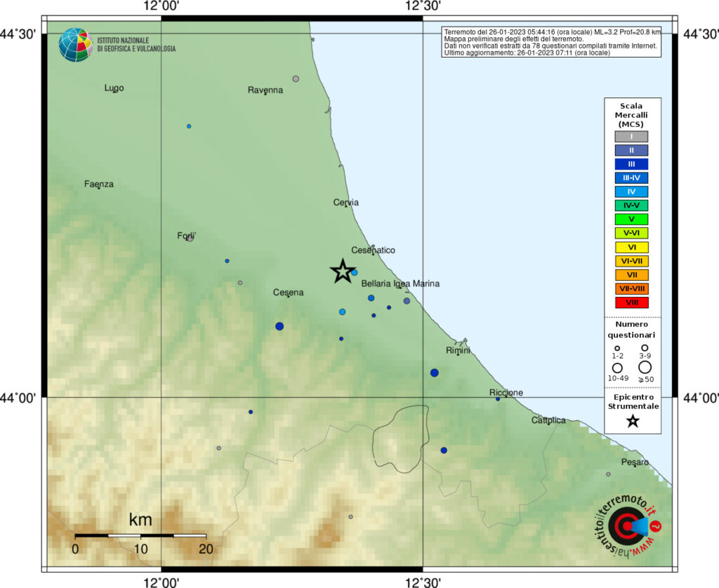The image size is (719, 588).
Task: Click the ≥50 questionnaire size circle
Action: point(645,367)
